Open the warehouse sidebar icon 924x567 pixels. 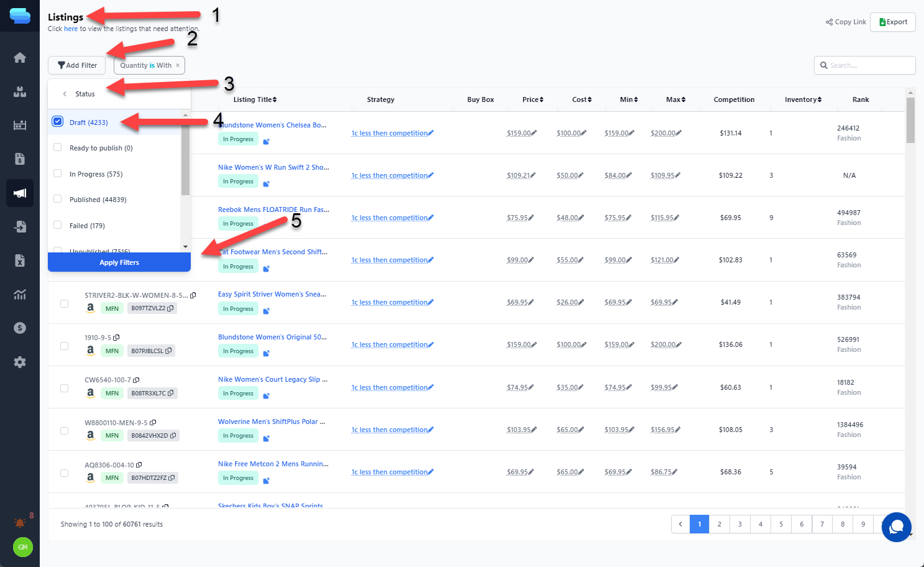pos(20,126)
